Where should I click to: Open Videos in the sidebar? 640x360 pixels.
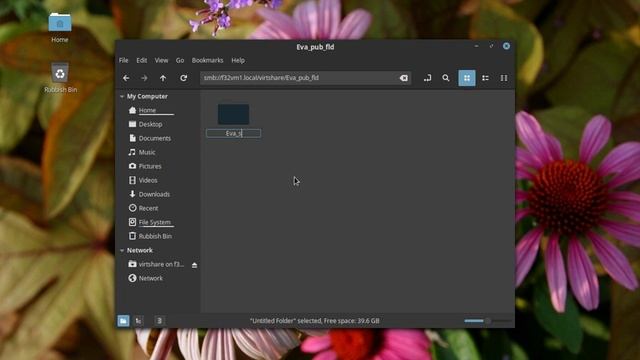148,180
